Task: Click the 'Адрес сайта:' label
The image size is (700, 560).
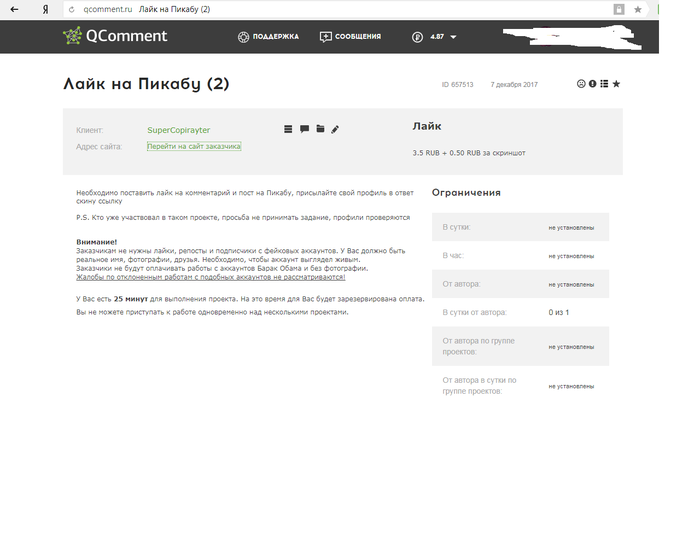Action: (x=99, y=146)
